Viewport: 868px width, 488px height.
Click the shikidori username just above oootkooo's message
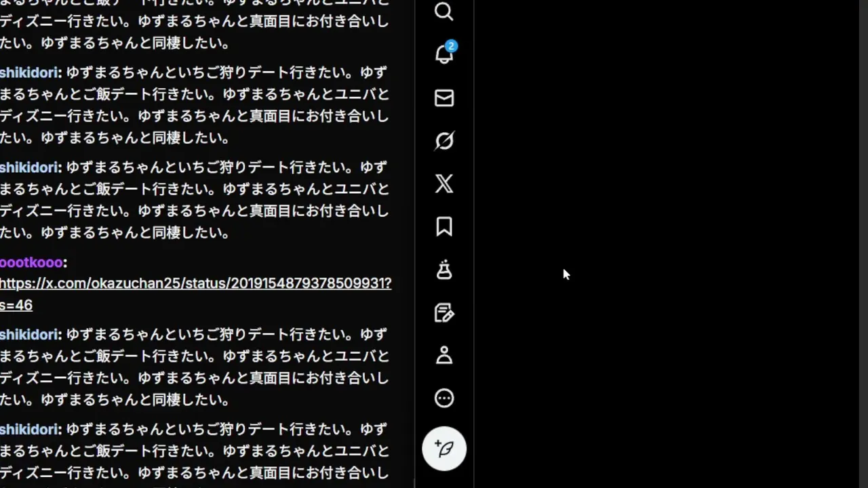29,167
